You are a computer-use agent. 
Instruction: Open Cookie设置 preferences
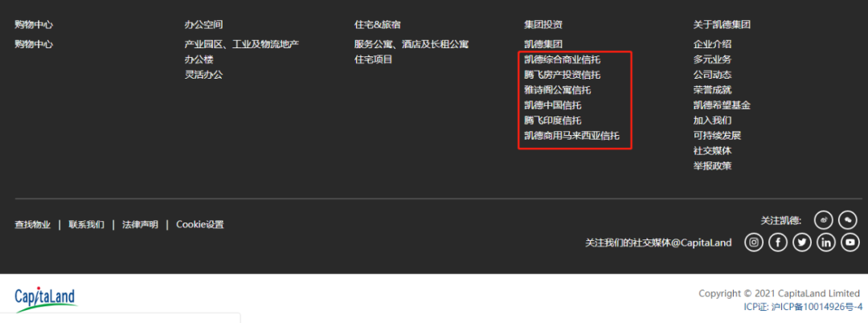tap(200, 224)
